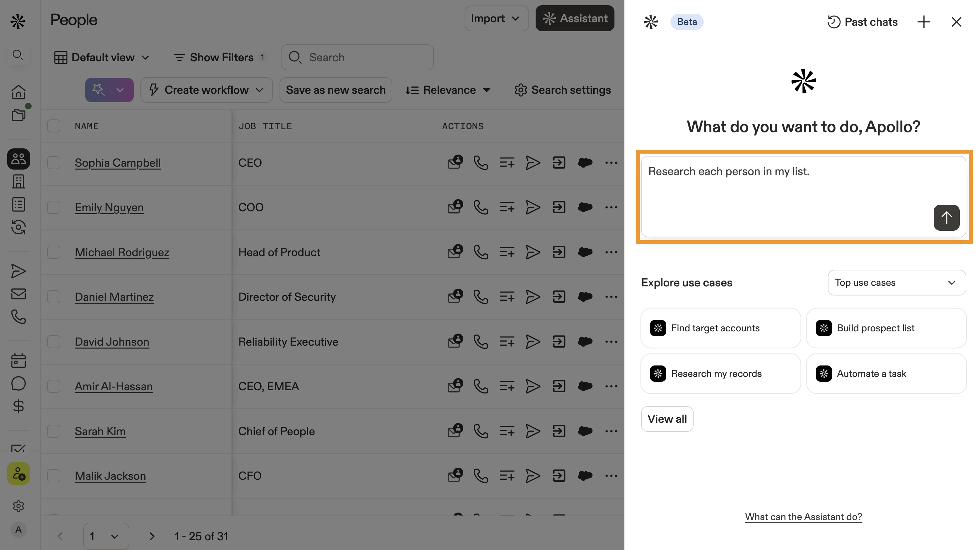Screen dimensions: 980x550
Task: Click the phone icon in Sophia Campbell's row
Action: tap(481, 163)
